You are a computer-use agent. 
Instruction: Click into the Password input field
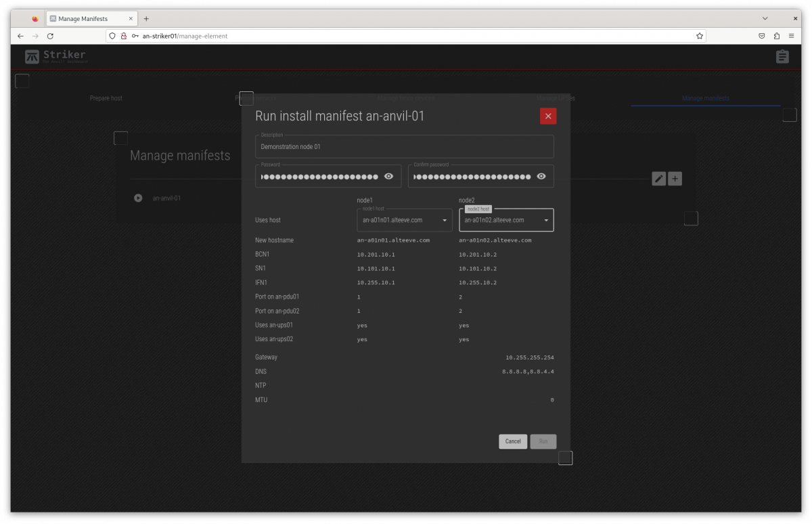click(x=319, y=177)
